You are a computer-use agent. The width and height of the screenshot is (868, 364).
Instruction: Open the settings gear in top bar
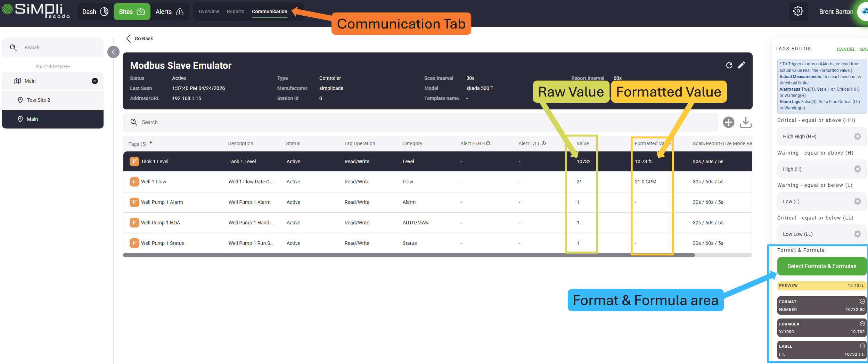point(798,11)
